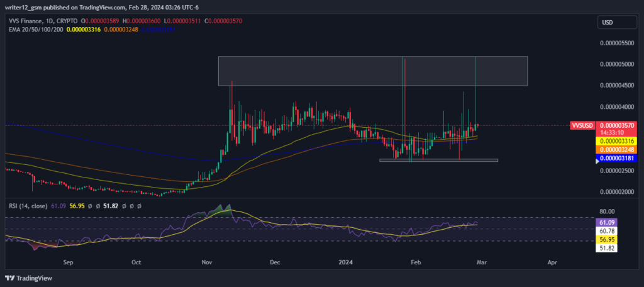Click the Mar label on time axis
Image resolution: width=644 pixels, height=287 pixels.
(x=481, y=262)
